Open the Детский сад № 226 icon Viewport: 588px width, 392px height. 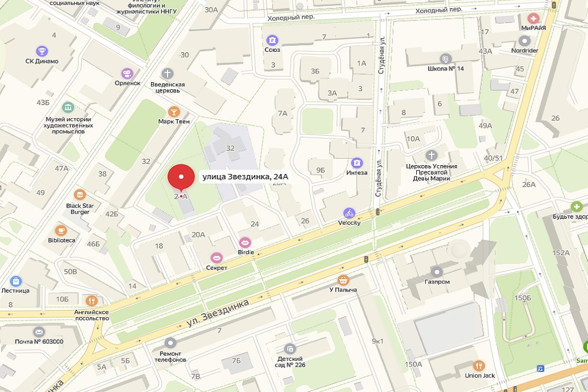(289, 349)
